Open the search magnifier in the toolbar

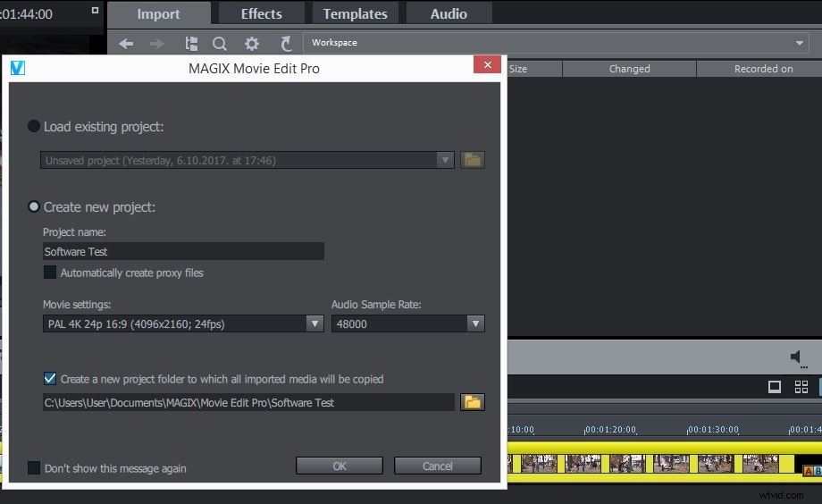pyautogui.click(x=220, y=44)
